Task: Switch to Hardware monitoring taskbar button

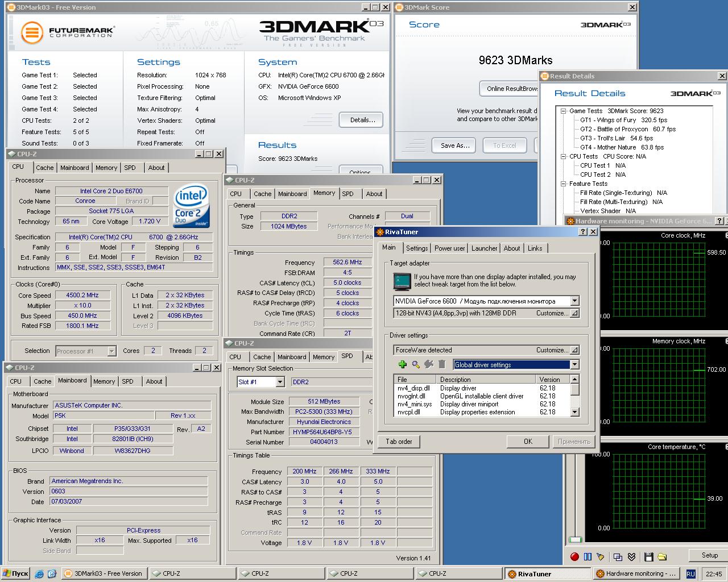Action: click(636, 573)
